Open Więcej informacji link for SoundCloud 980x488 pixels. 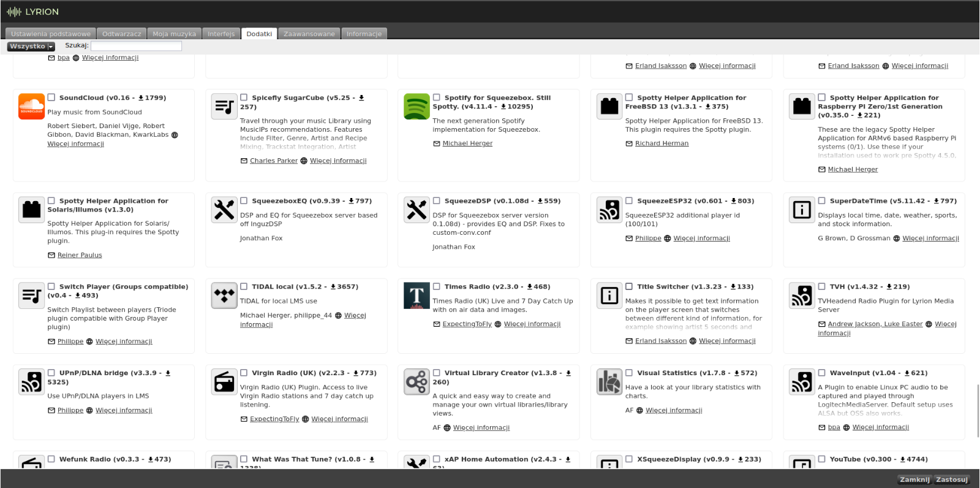tap(76, 144)
